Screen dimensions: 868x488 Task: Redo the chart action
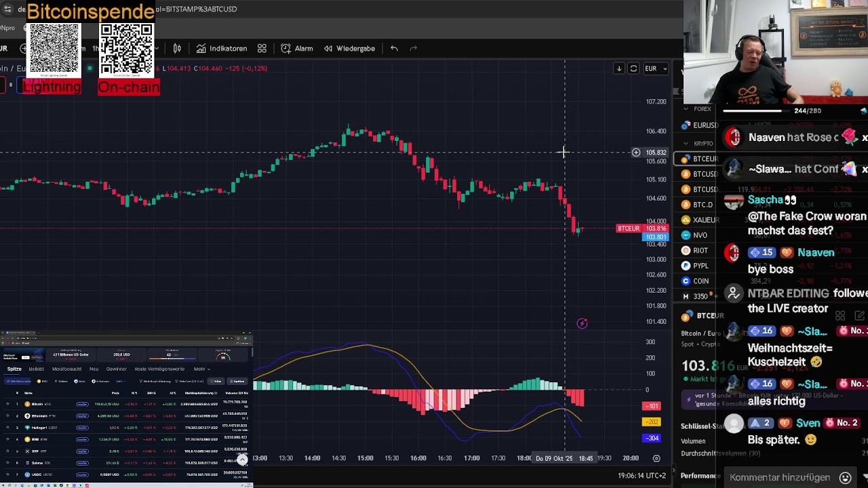coord(414,48)
